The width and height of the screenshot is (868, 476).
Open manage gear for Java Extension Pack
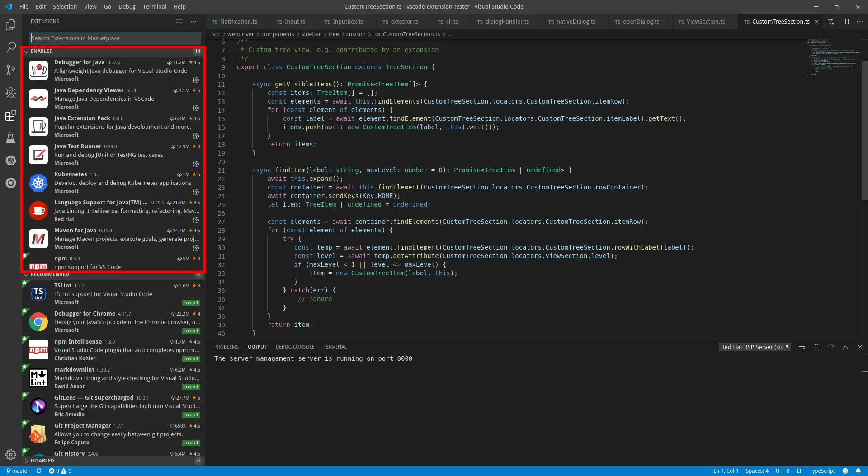pos(196,136)
